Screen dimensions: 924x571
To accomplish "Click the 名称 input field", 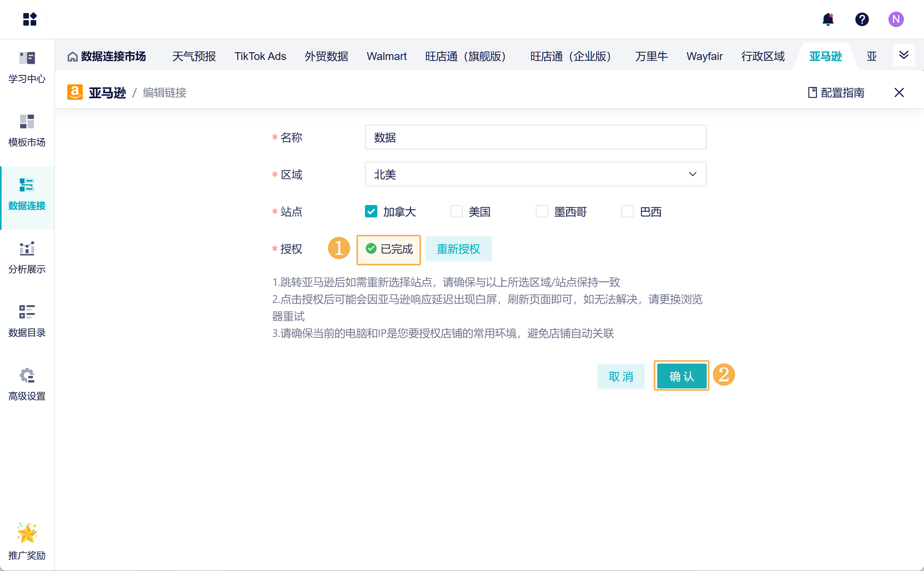I will click(x=535, y=137).
